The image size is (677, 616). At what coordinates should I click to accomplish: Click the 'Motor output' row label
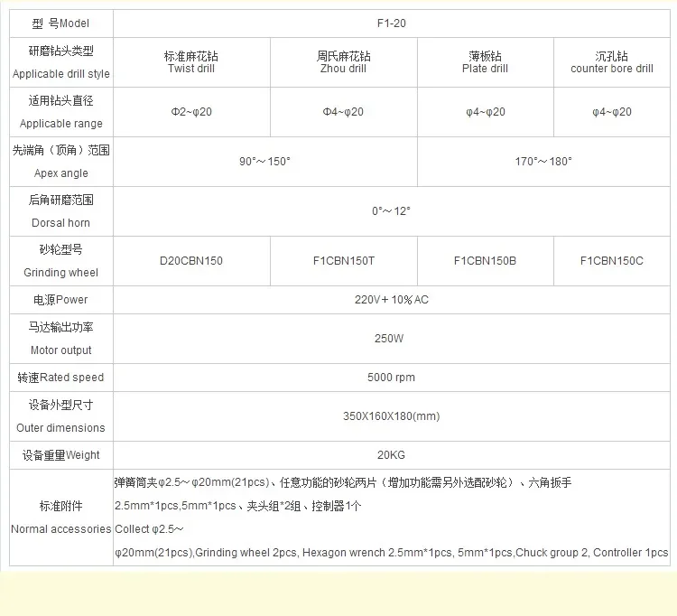pyautogui.click(x=60, y=350)
